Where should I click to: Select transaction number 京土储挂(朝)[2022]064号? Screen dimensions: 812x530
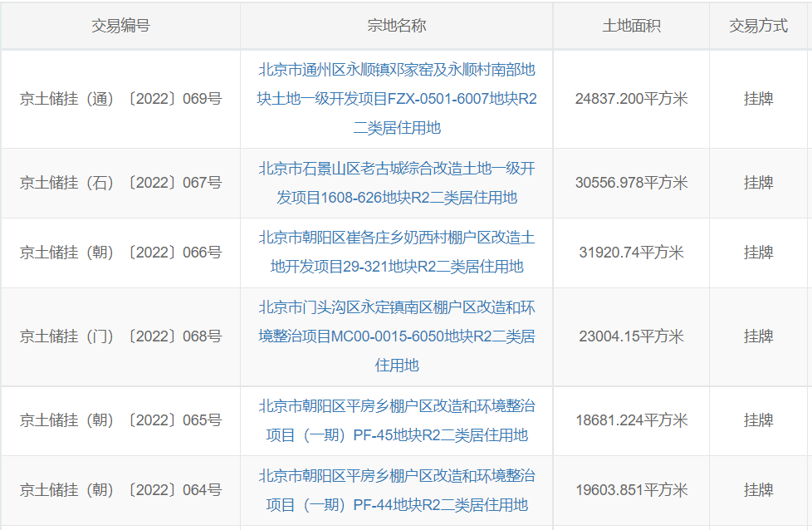click(120, 490)
